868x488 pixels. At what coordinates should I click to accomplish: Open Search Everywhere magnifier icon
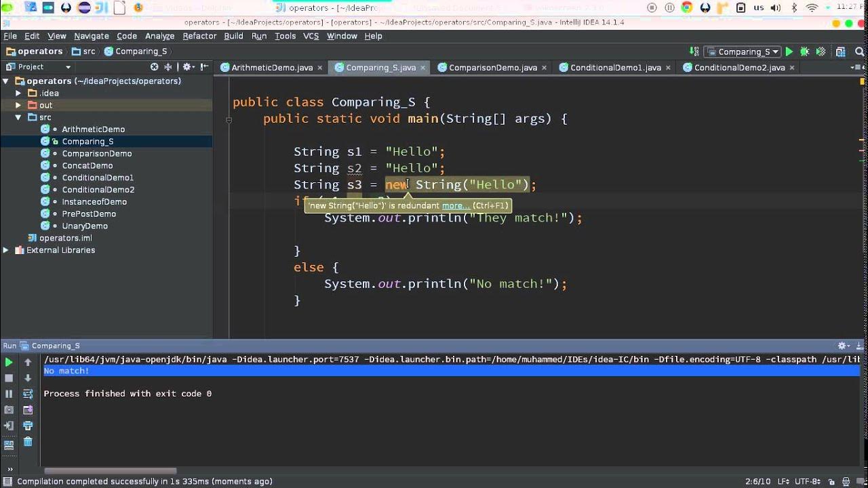point(858,52)
